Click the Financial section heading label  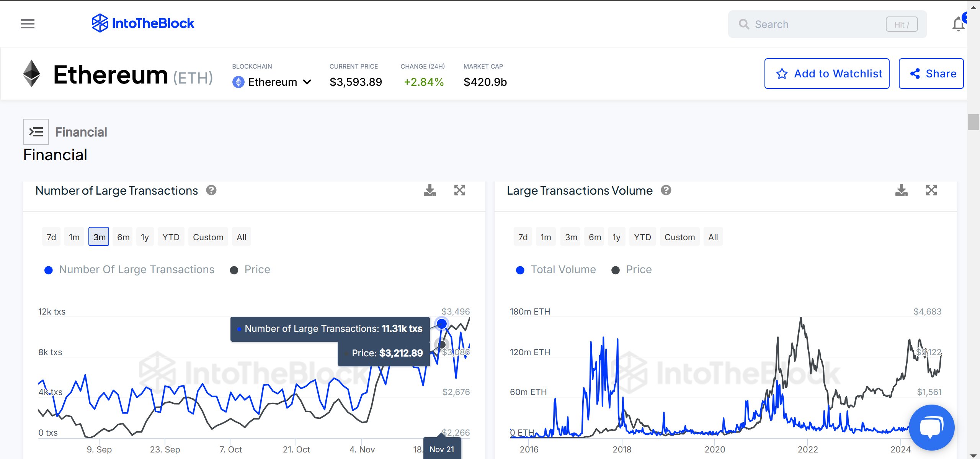81,132
